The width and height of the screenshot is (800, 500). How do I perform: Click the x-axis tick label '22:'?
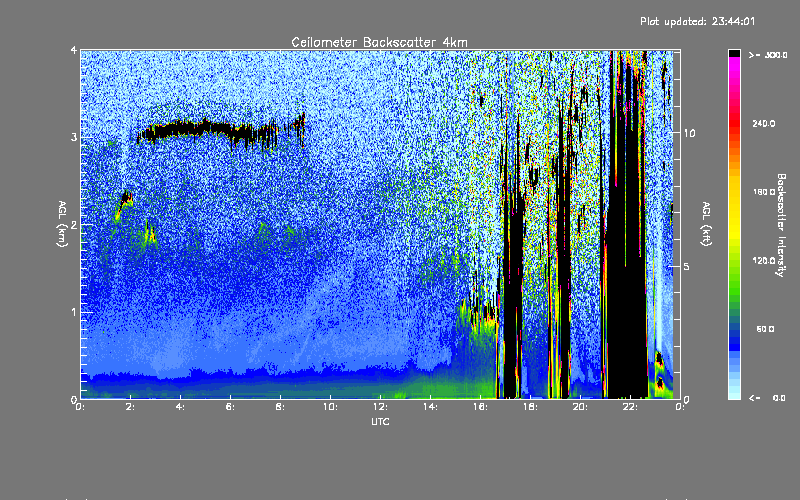click(630, 407)
